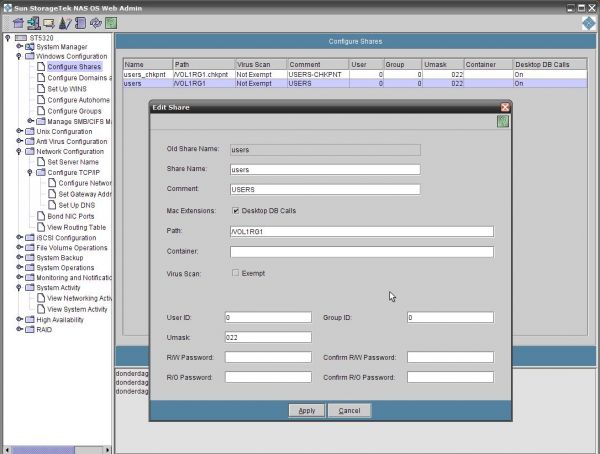600x454 pixels.
Task: Collapse the Windows Configuration node
Action: click(x=18, y=56)
